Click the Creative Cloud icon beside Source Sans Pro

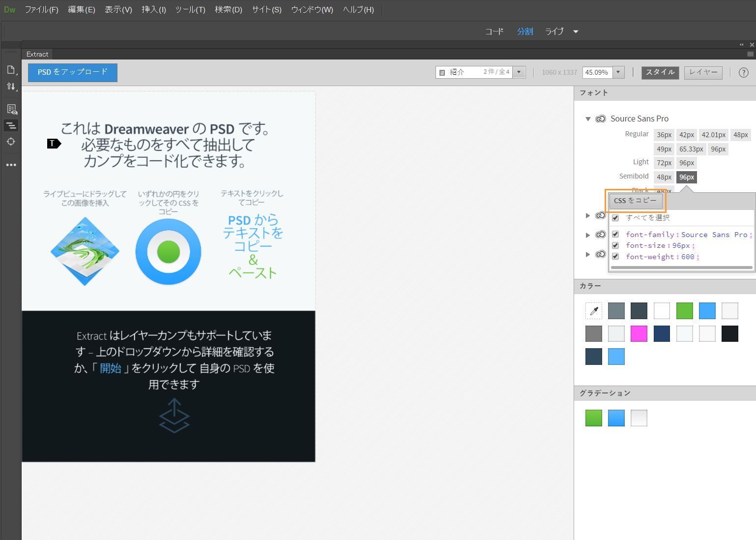[601, 119]
